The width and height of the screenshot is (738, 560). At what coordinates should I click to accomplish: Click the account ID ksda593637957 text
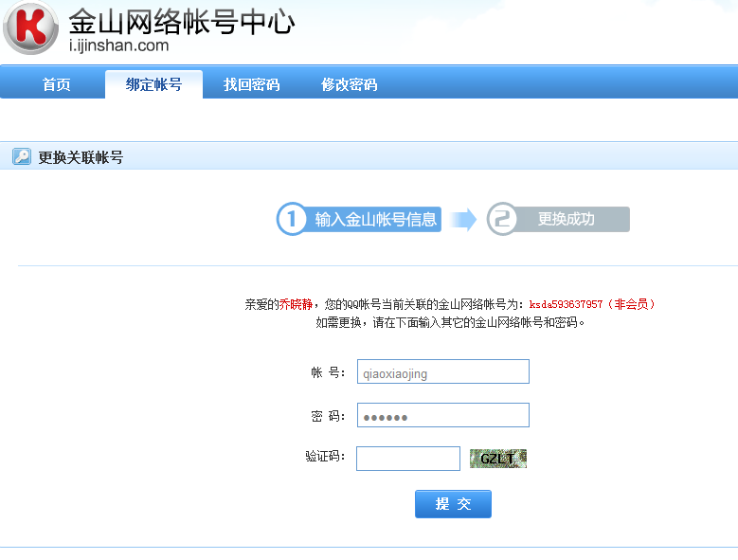coord(566,304)
